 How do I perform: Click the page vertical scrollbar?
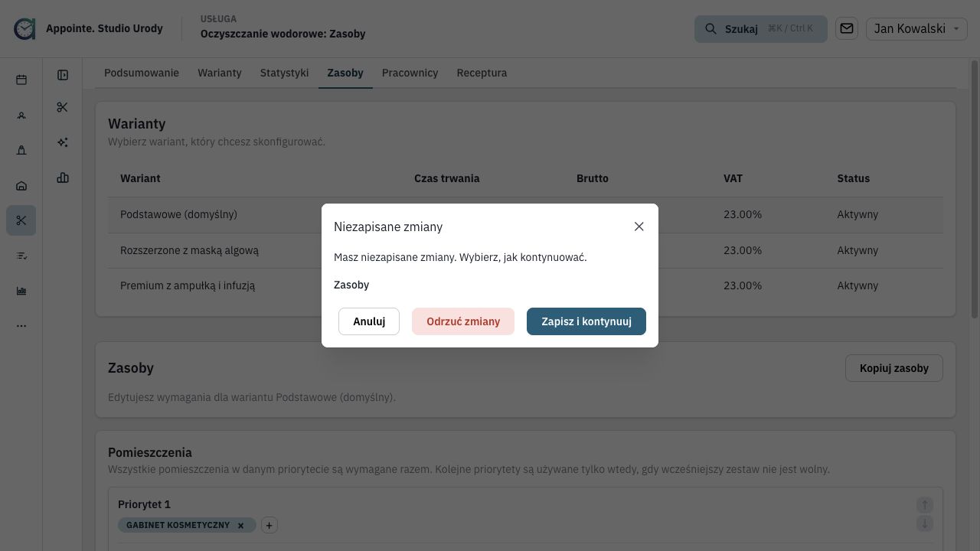[975, 189]
